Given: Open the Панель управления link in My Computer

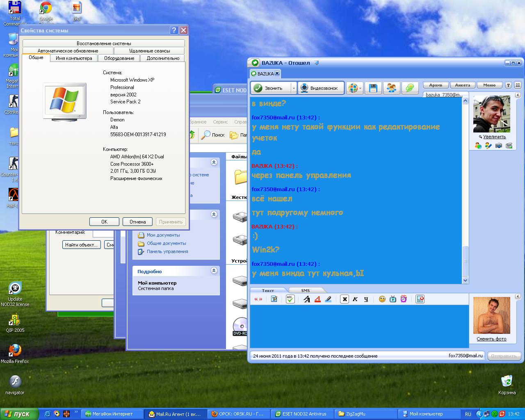Looking at the screenshot, I should tap(167, 251).
